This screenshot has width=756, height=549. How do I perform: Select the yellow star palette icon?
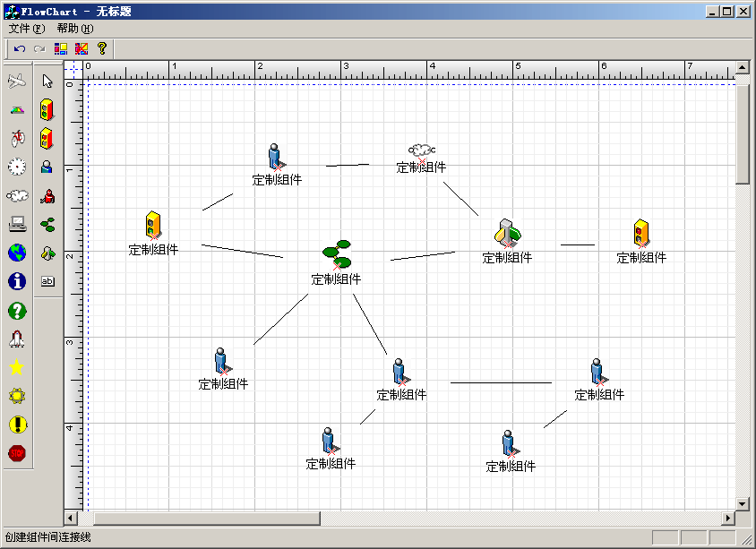tap(17, 367)
